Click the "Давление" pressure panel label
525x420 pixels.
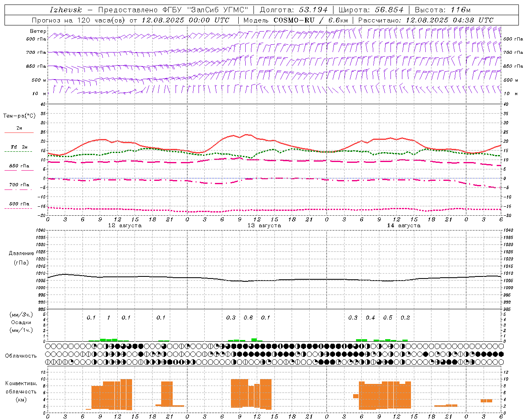pyautogui.click(x=21, y=253)
